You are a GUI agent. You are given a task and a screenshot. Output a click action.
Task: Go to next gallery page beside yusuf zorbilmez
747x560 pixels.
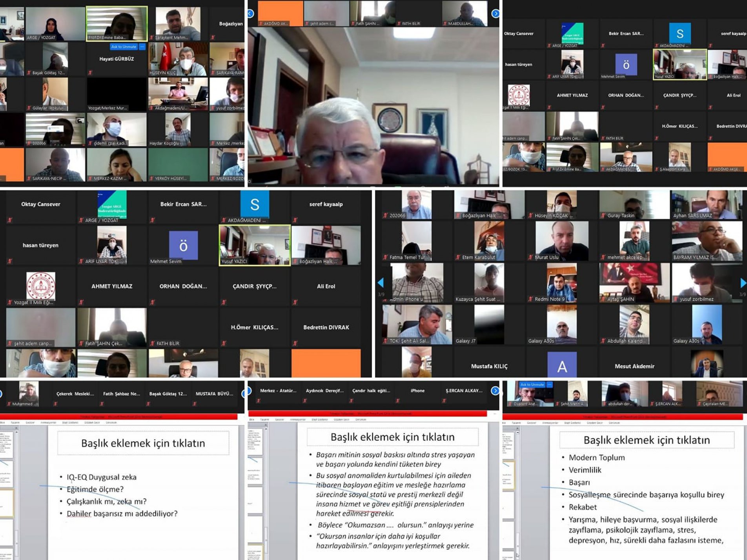pyautogui.click(x=743, y=282)
